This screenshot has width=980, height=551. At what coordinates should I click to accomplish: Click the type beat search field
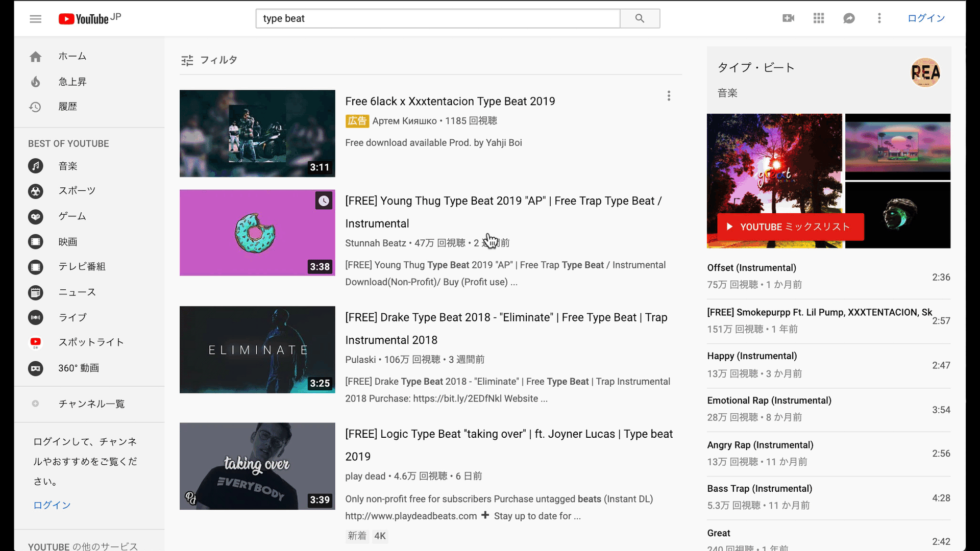pyautogui.click(x=437, y=18)
